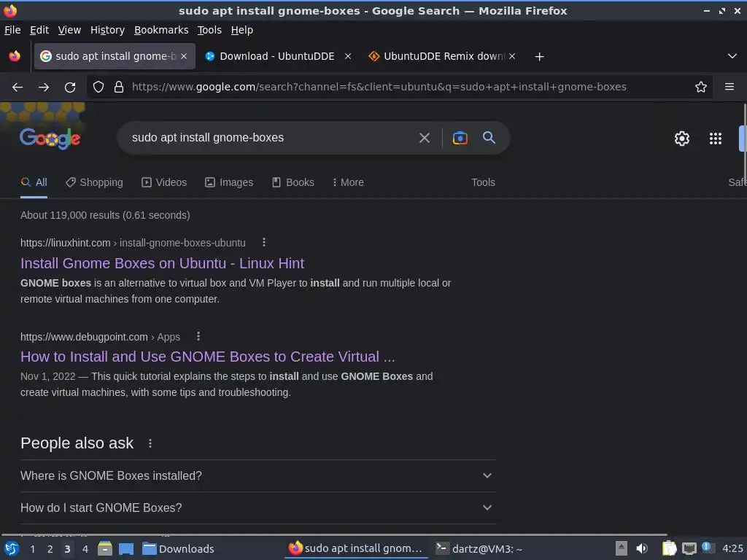This screenshot has height=560, width=747.
Task: Open network tray icon
Action: tap(689, 548)
